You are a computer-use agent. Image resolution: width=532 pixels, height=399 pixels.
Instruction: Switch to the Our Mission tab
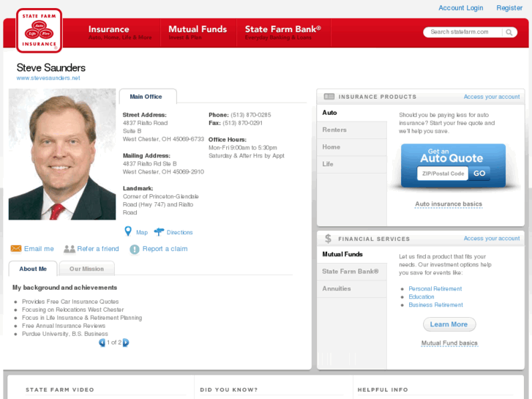click(86, 269)
